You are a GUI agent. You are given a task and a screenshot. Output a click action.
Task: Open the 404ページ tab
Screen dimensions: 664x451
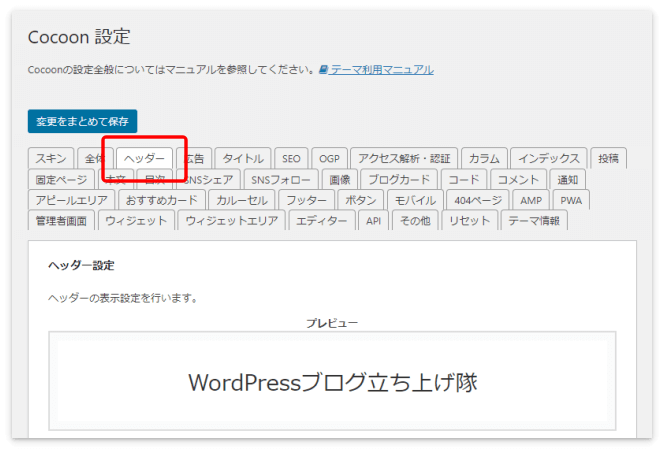(478, 200)
